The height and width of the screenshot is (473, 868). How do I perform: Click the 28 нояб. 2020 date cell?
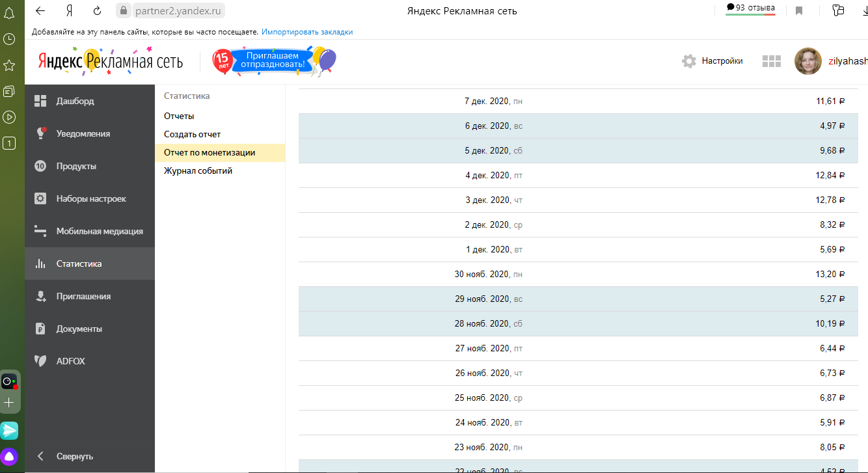pyautogui.click(x=489, y=323)
